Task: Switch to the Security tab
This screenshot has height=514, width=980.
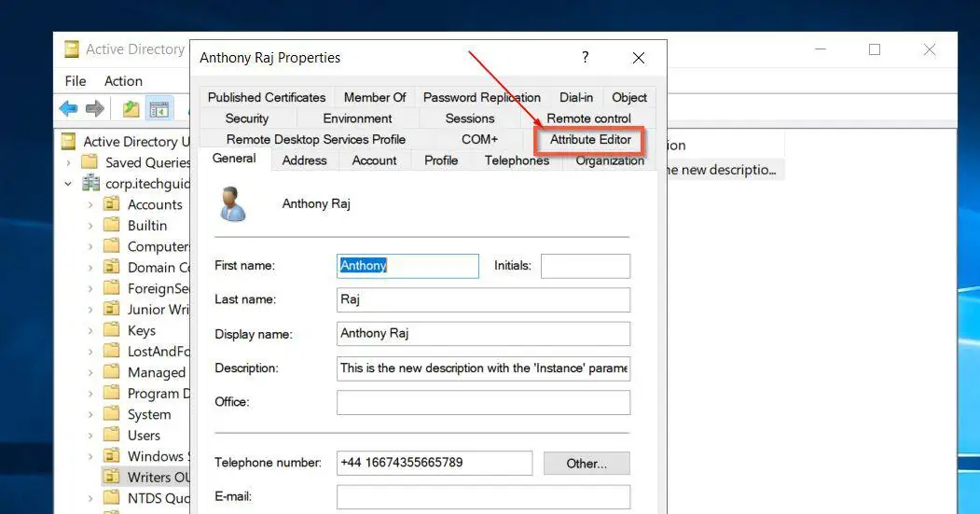Action: (247, 118)
